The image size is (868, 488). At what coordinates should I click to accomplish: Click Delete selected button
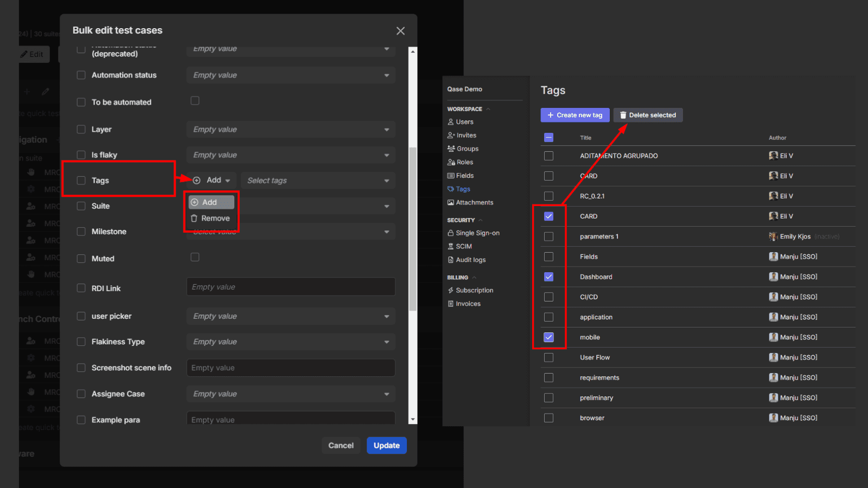coord(648,115)
